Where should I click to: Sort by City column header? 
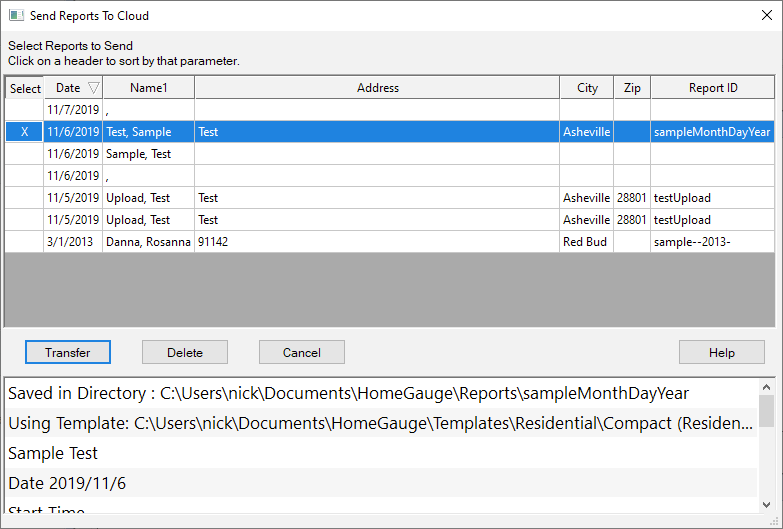[587, 88]
